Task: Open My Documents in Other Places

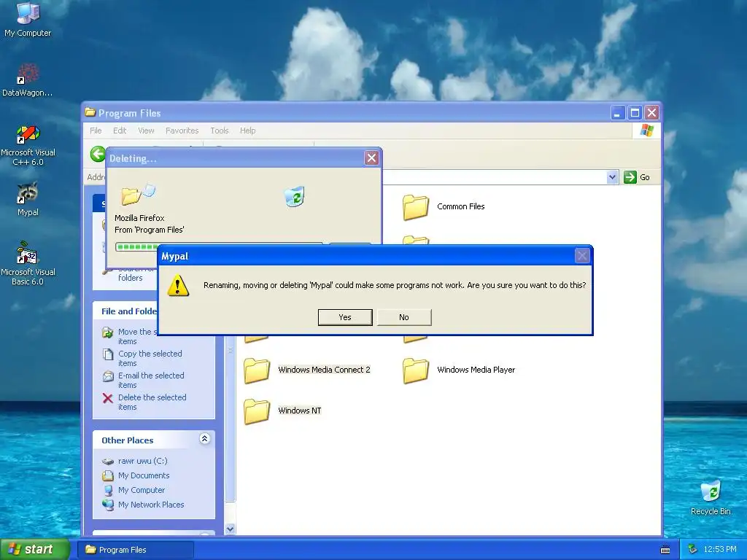Action: point(144,475)
